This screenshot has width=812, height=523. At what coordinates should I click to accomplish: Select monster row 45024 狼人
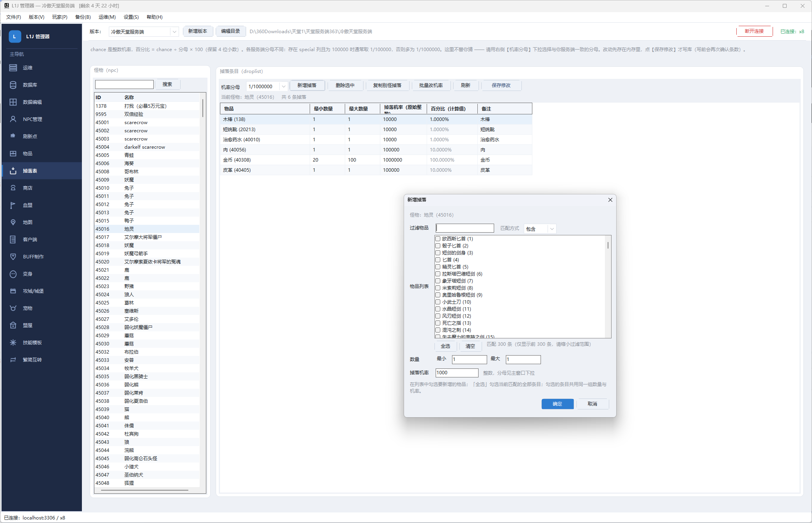(x=147, y=295)
